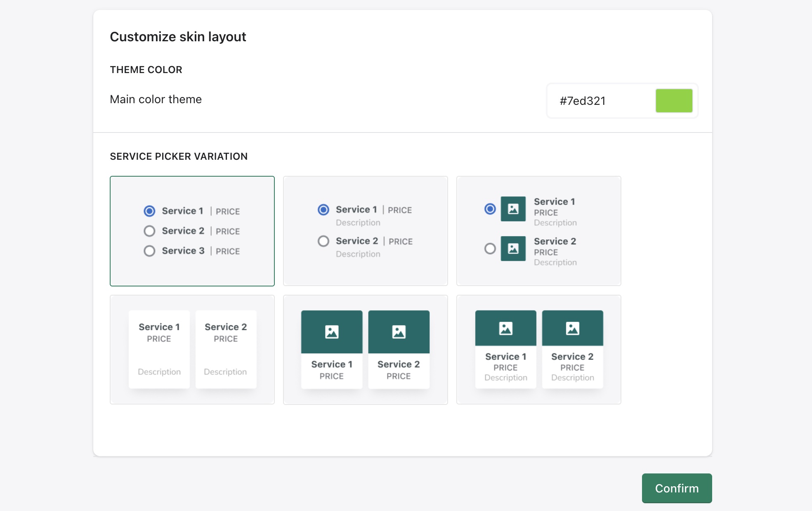This screenshot has height=511, width=812.
Task: Click image icon beside Service 1 in third variation
Action: 513,209
